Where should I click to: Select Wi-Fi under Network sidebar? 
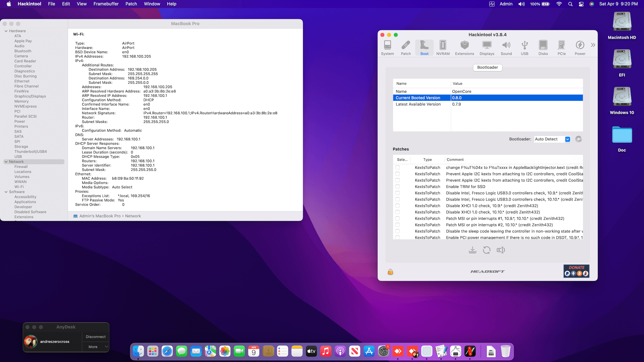click(x=19, y=187)
